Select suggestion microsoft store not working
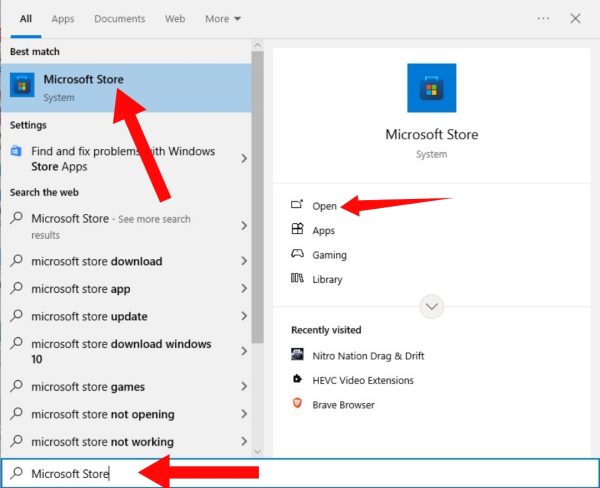This screenshot has height=488, width=600. [103, 442]
